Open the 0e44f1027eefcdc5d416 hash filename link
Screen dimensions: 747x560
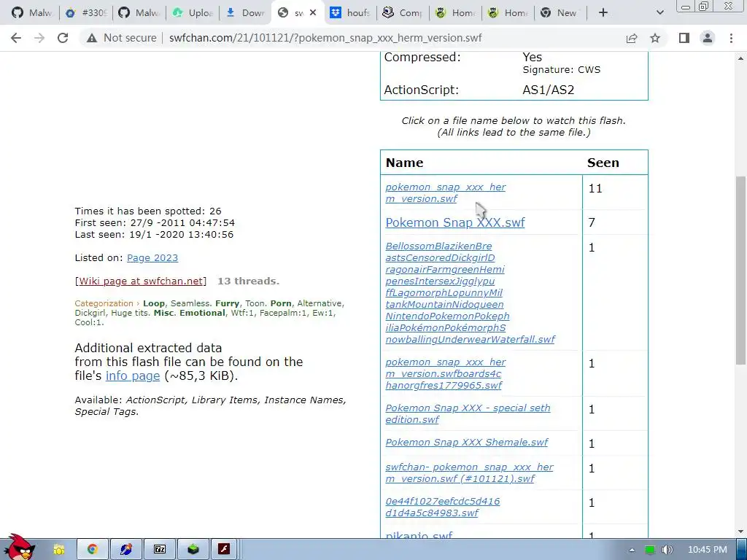coord(443,507)
